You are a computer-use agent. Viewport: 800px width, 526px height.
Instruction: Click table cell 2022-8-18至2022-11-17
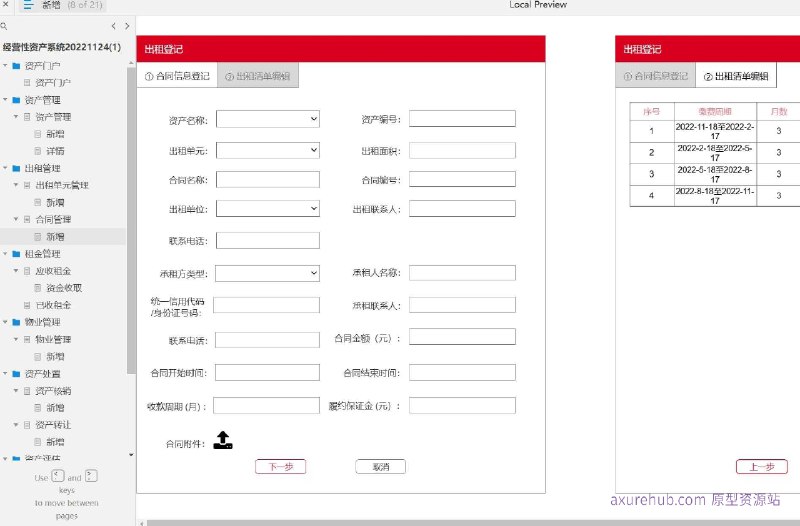tap(715, 195)
